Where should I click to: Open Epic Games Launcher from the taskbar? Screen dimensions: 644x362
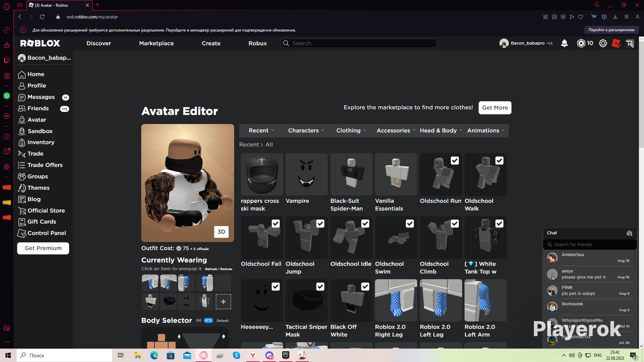point(286,355)
